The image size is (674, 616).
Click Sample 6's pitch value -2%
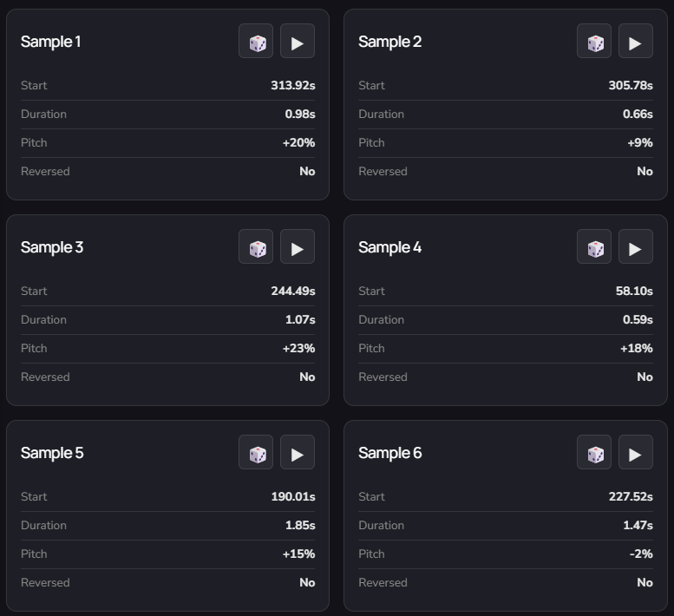tap(641, 554)
